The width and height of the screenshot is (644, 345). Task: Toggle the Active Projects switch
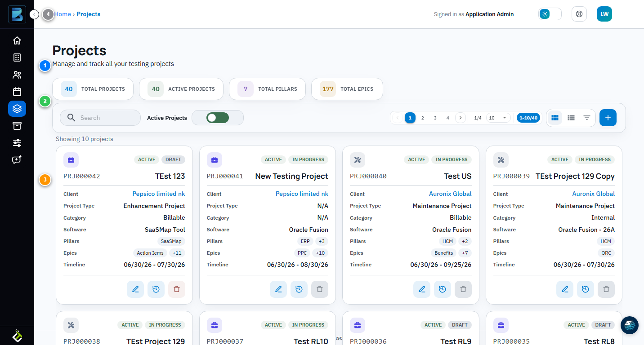[218, 118]
